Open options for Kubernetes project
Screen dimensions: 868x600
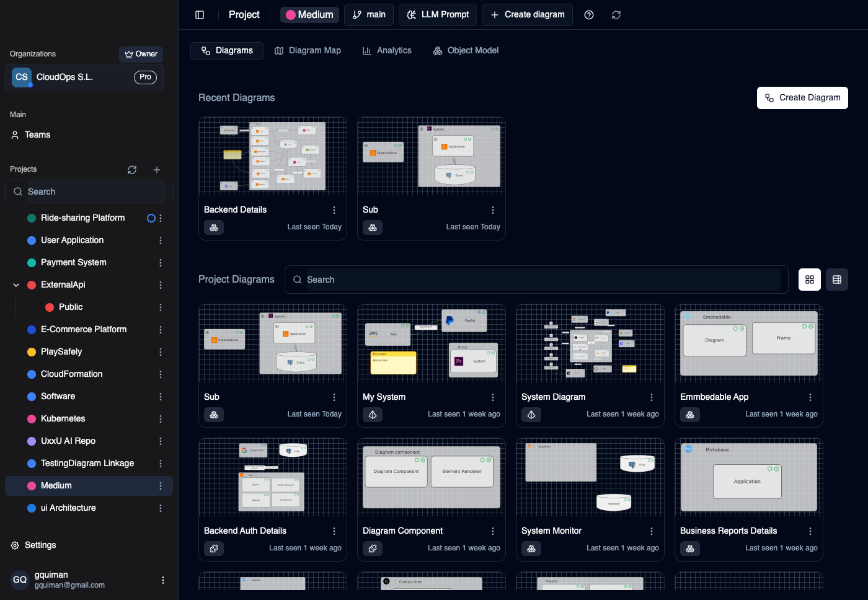pyautogui.click(x=161, y=419)
